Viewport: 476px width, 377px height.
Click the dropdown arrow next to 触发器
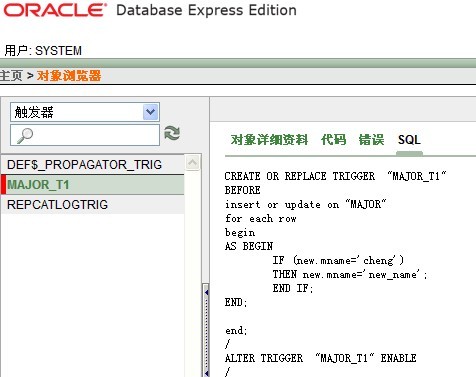[x=151, y=112]
